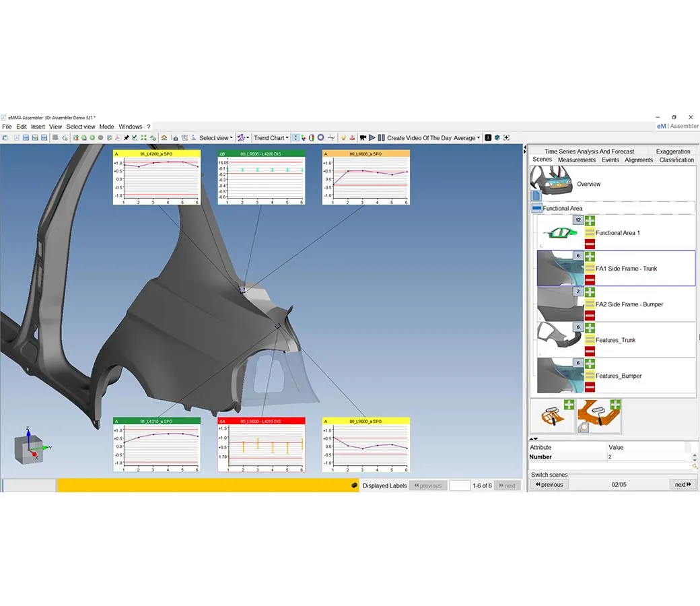Screen dimensions: 700x606
Task: Click the home view icon in toolbar
Action: point(164,138)
